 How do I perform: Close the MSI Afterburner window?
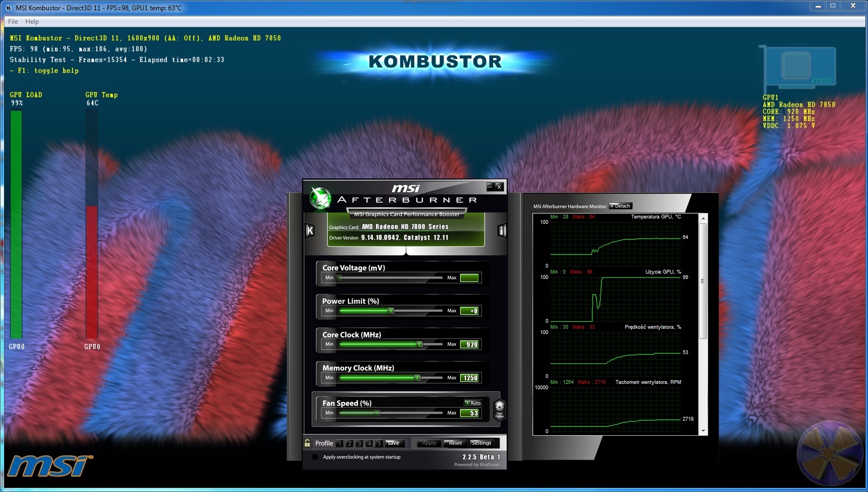pos(499,187)
